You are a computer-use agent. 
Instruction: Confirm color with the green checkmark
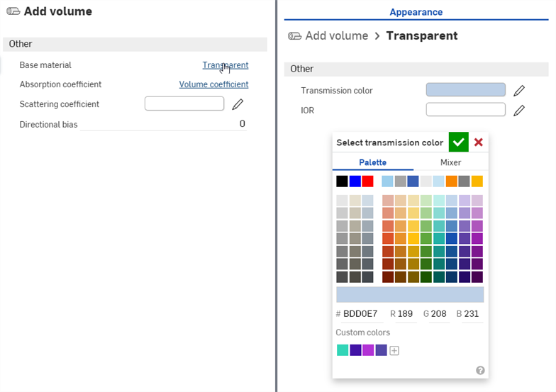pyautogui.click(x=458, y=142)
